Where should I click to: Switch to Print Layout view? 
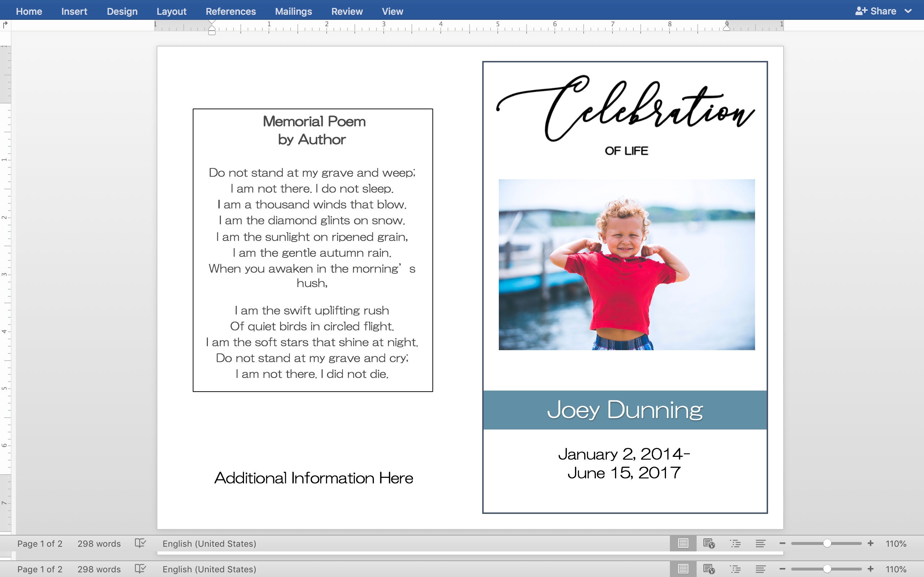point(683,543)
